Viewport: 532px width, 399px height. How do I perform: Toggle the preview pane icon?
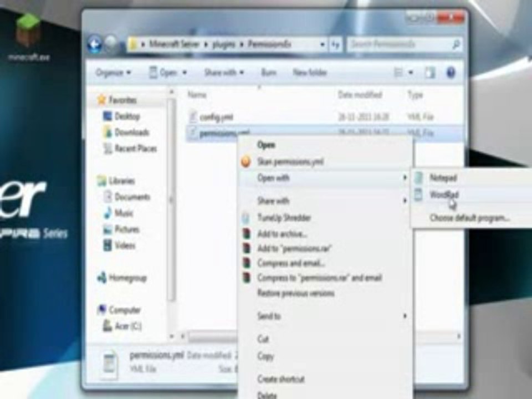(430, 72)
